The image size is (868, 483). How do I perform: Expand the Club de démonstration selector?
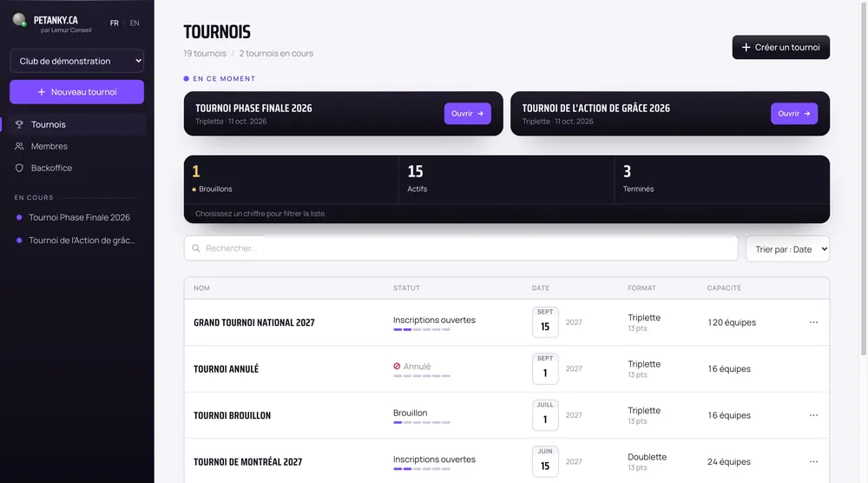(77, 61)
